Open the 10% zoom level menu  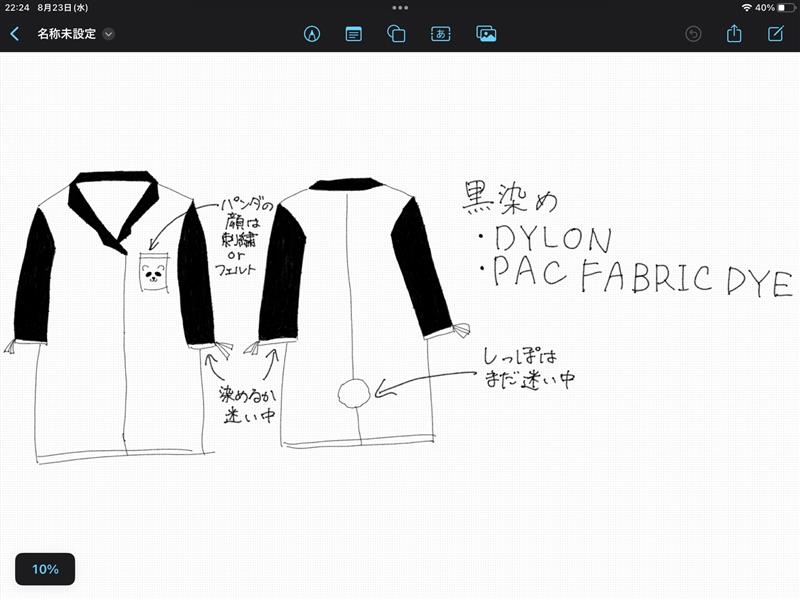point(45,569)
